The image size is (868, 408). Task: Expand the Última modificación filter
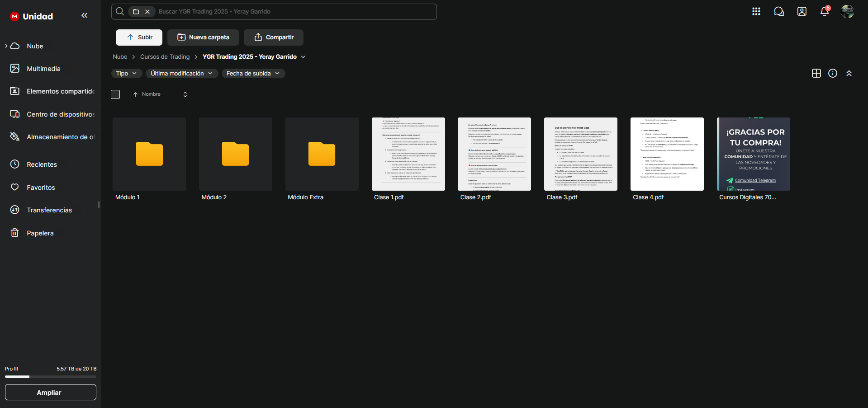181,73
